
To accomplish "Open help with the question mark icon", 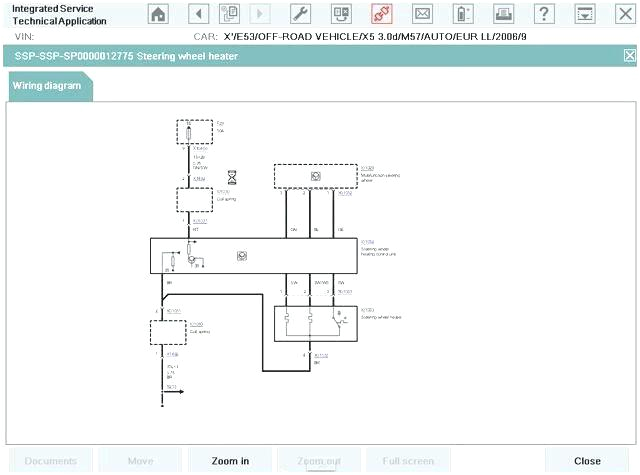I will (x=543, y=14).
